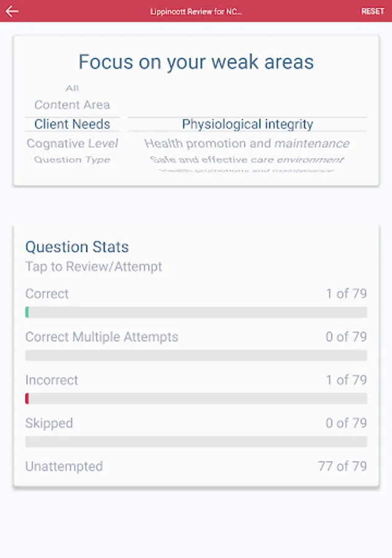
Task: Click the Lippincott Review title text
Action: [x=196, y=12]
